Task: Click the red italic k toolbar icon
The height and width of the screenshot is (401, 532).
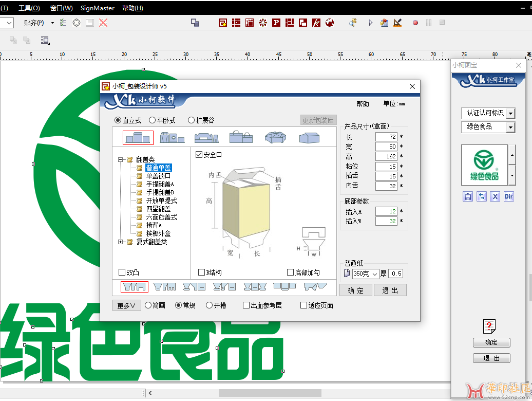Action: point(316,23)
